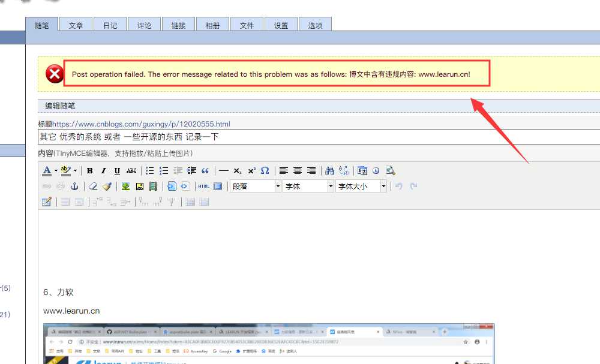Viewport: 600px width, 364px height.
Task: Apply background highlight color
Action: tap(66, 170)
